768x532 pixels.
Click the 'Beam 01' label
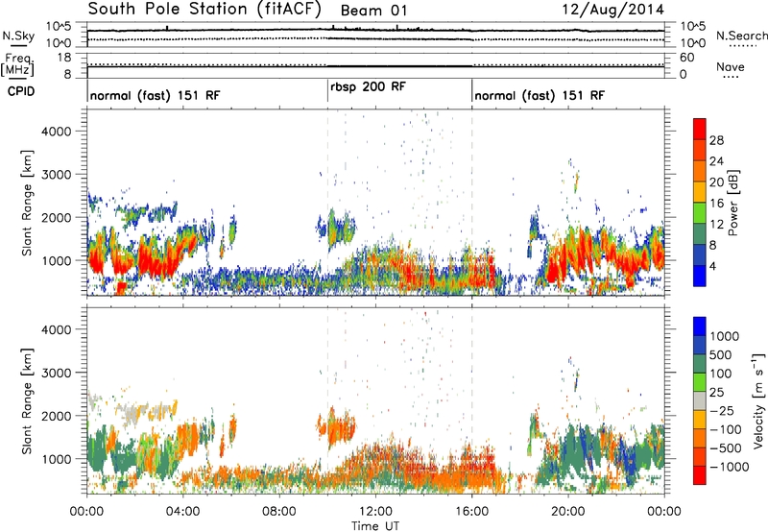tap(373, 11)
